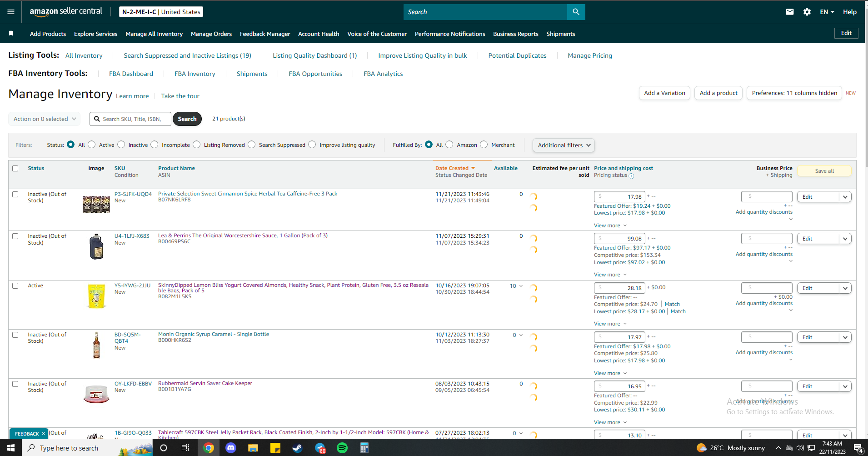Expand View more under SkinnyDipped pricing
868x456 pixels.
[x=610, y=324]
